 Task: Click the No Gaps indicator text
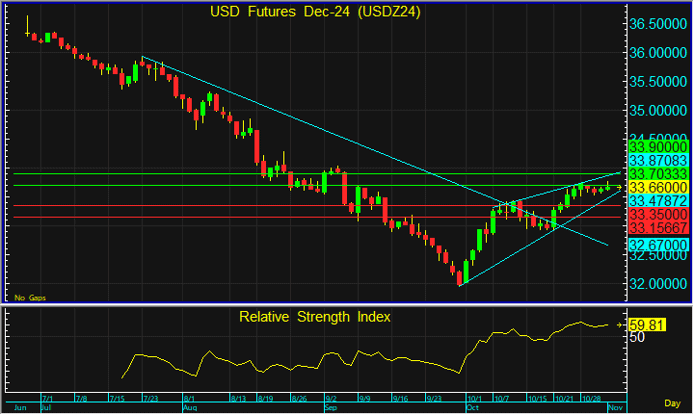(29, 297)
